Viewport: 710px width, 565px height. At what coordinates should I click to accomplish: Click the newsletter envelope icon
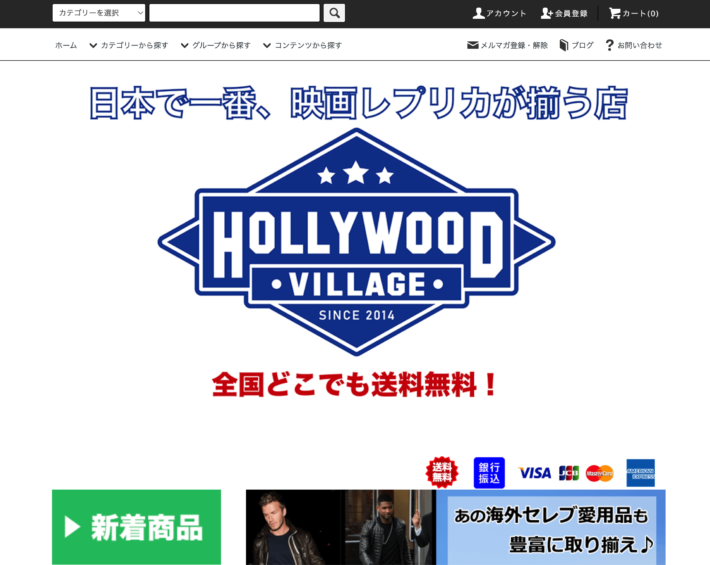473,45
